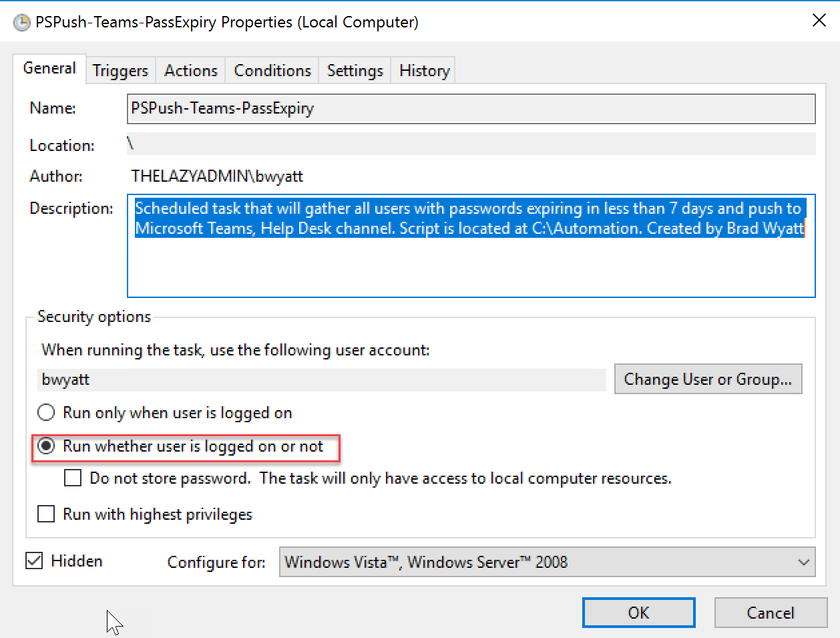Click the Cancel button
The width and height of the screenshot is (840, 638).
click(x=771, y=613)
